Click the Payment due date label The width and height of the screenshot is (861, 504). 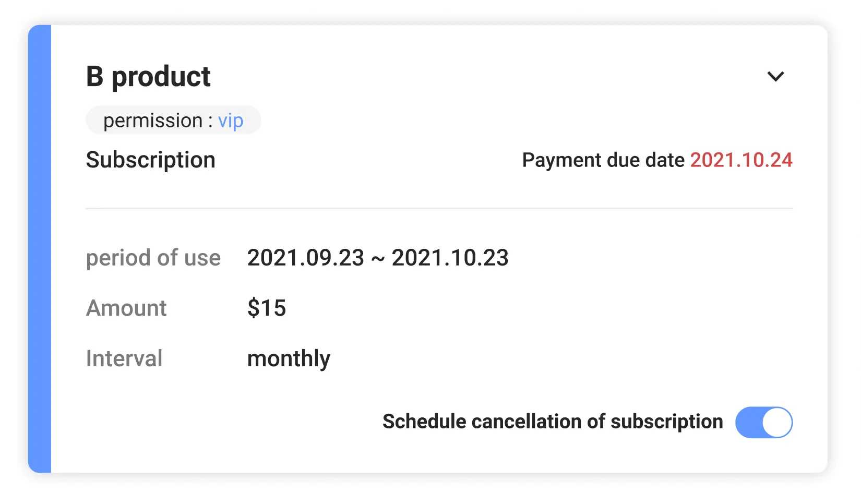click(603, 160)
